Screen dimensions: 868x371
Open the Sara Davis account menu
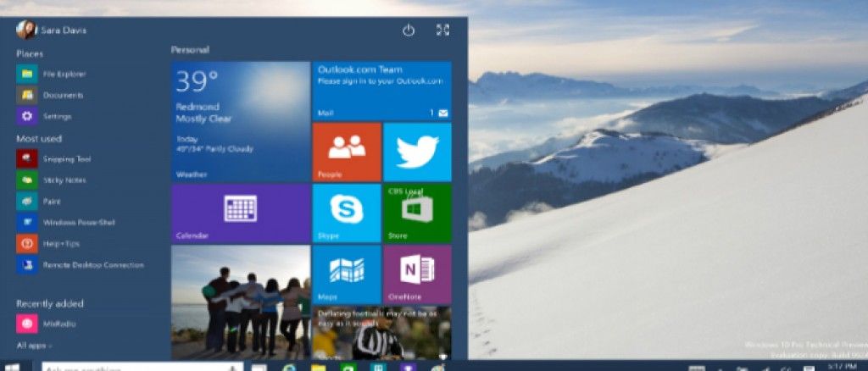click(x=52, y=30)
